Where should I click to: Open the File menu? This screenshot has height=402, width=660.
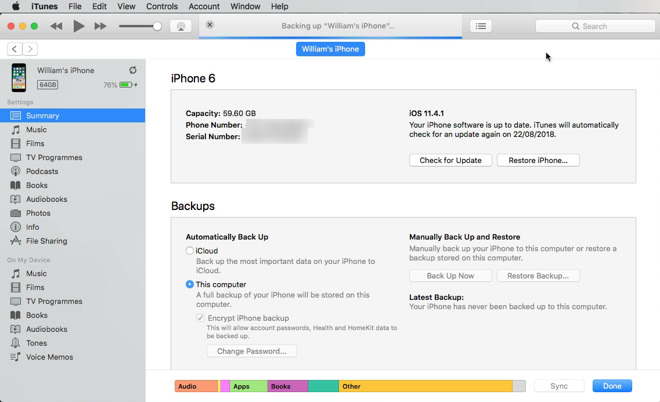(x=75, y=6)
